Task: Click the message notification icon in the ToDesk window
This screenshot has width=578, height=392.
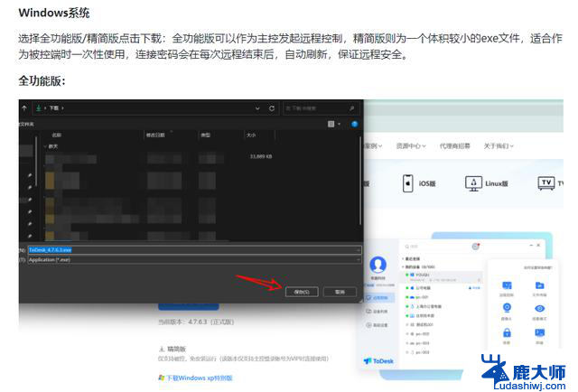Action: 476,246
